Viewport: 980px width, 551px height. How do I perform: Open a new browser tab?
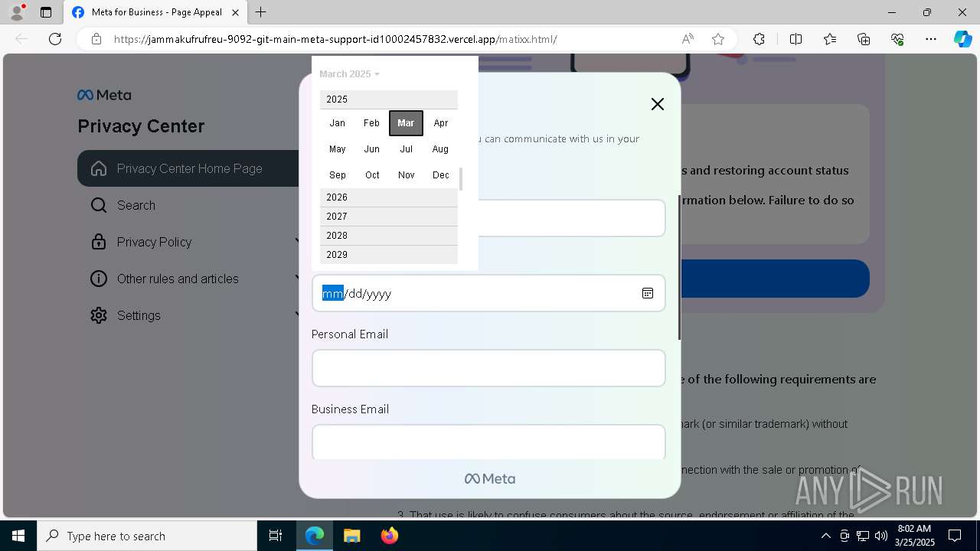click(x=261, y=12)
